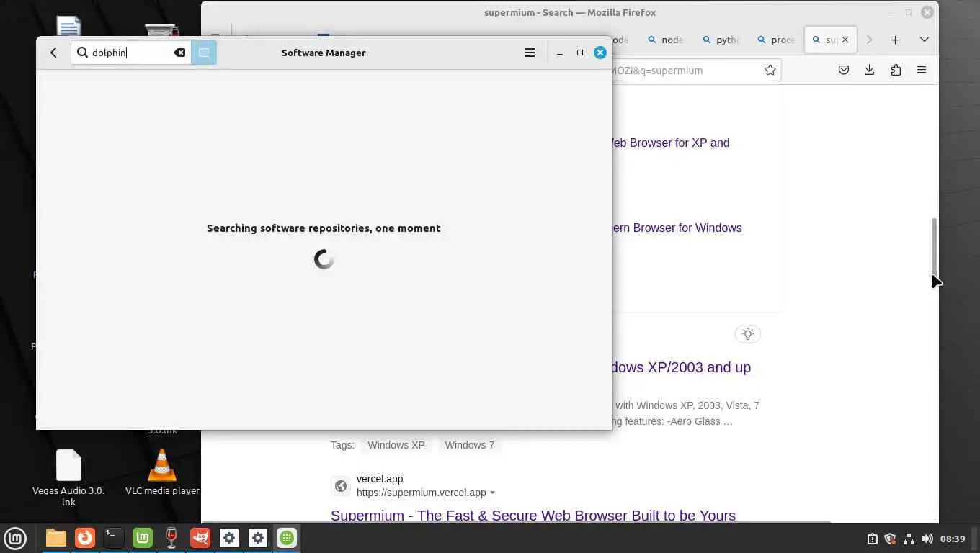Open Firefox application menu
Viewport: 980px width, 553px height.
coord(922,70)
